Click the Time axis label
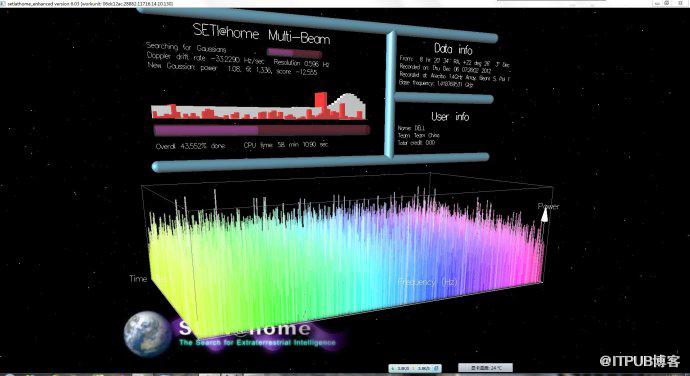 click(138, 279)
